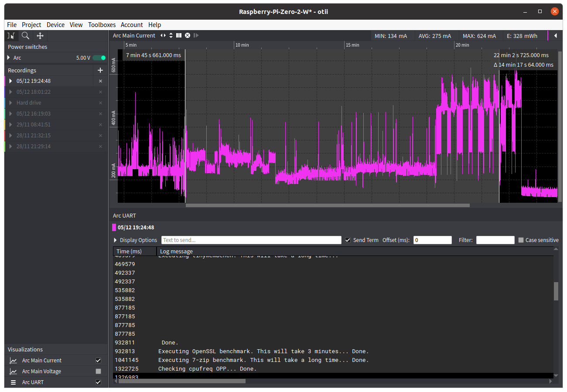Delete the Hard drive recording
This screenshot has width=567, height=392.
[x=100, y=103]
